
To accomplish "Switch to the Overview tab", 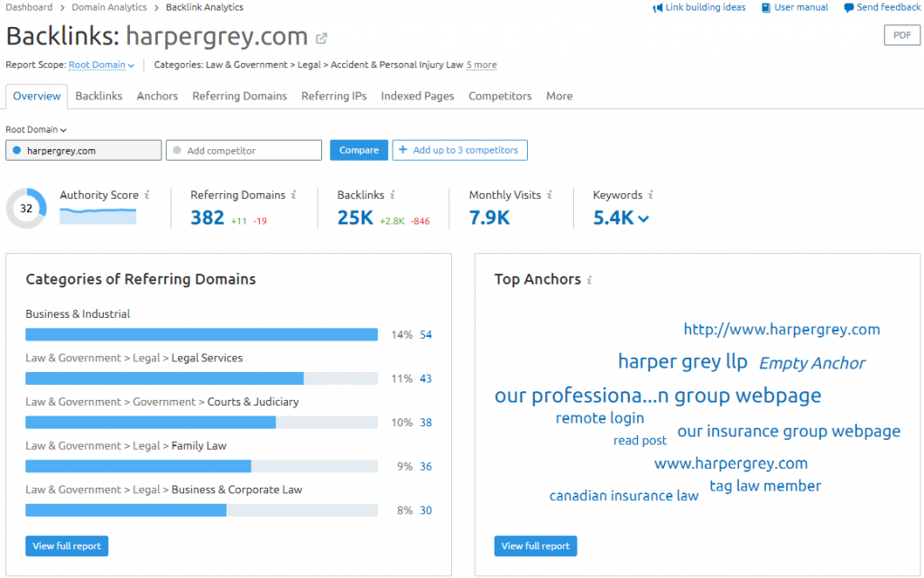I will tap(36, 96).
